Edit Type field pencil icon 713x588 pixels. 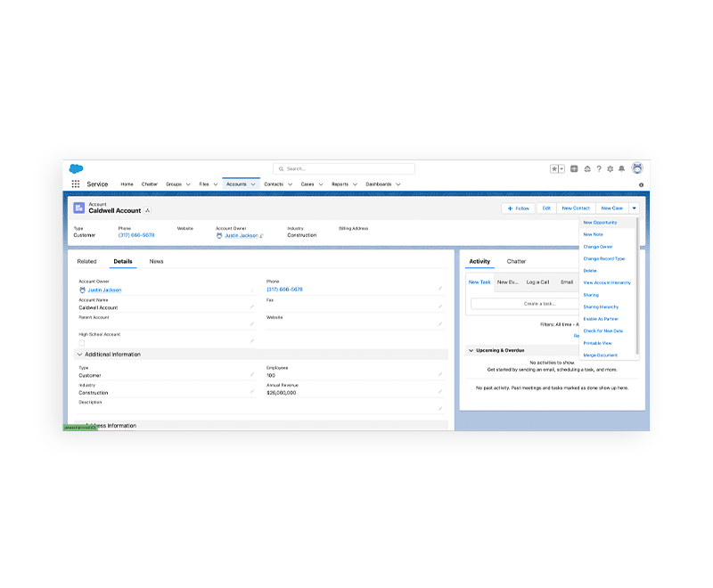tap(252, 374)
